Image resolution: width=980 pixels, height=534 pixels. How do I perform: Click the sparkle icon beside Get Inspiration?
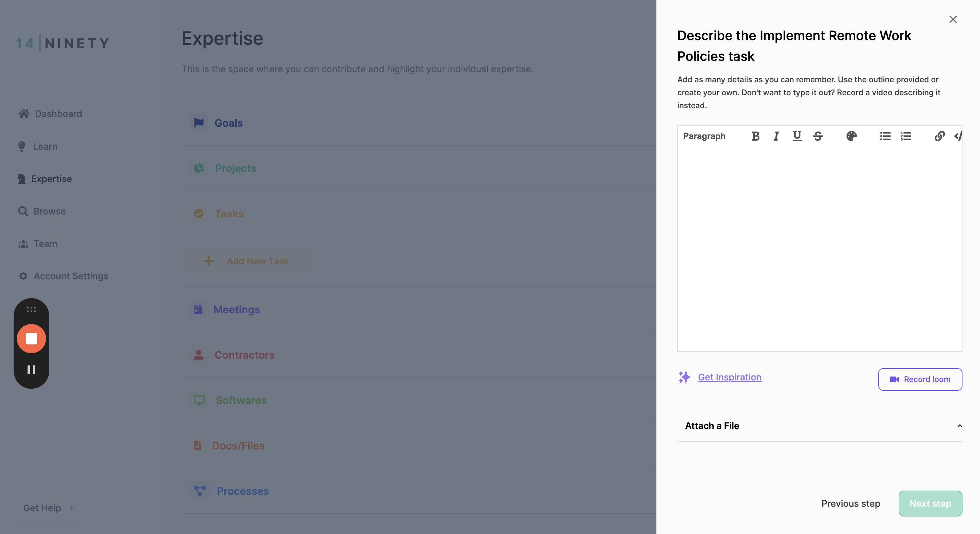click(x=684, y=377)
